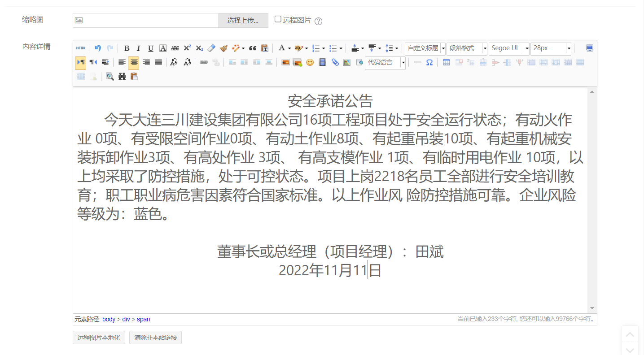Focus the 缩略图 path input field
The height and width of the screenshot is (355, 644).
click(x=146, y=20)
